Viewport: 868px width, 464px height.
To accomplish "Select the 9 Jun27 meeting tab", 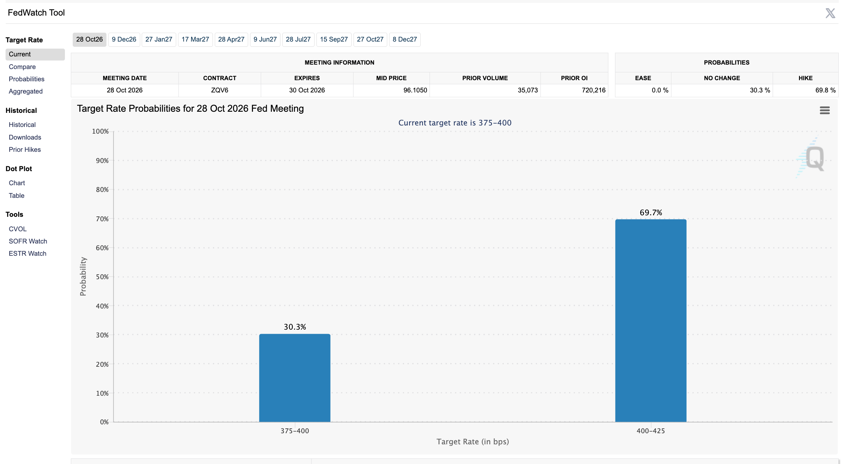I will [265, 39].
